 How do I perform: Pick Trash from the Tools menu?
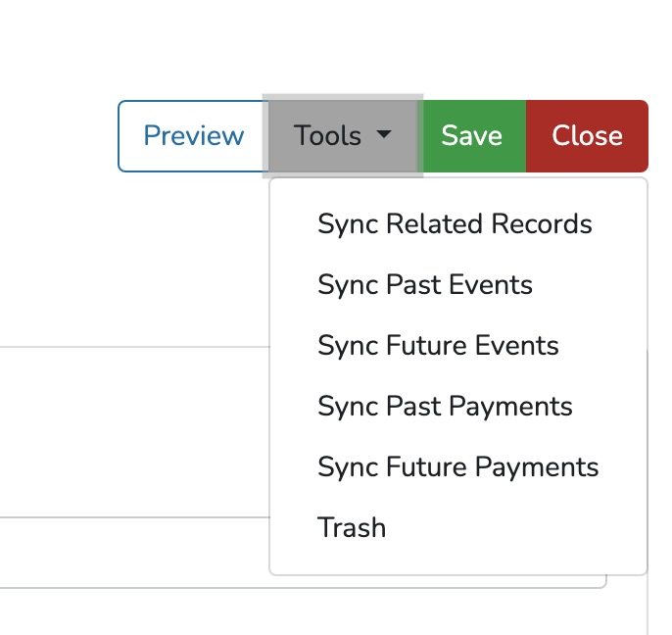click(458, 527)
